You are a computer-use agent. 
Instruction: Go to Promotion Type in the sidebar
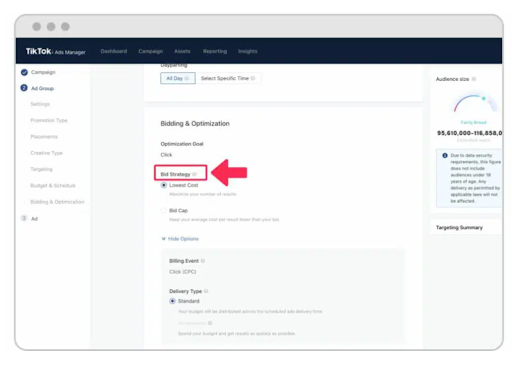pos(49,120)
